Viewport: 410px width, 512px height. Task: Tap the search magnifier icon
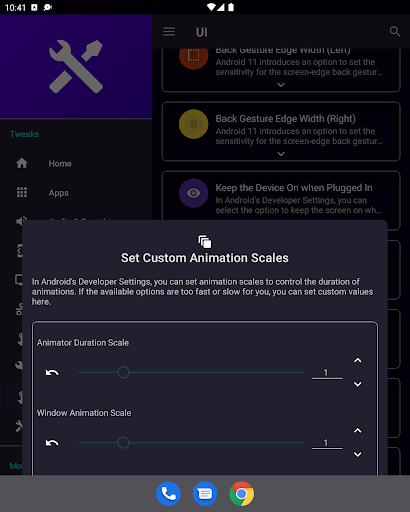[395, 32]
